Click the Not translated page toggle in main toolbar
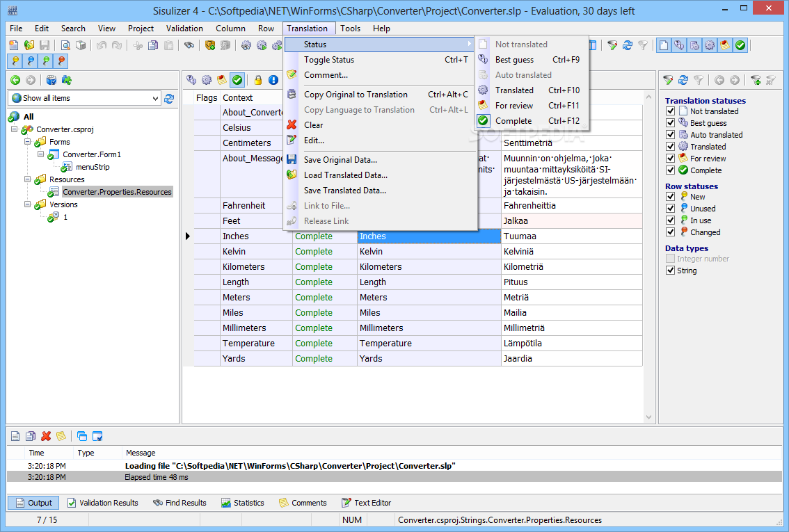Image resolution: width=789 pixels, height=532 pixels. point(664,45)
